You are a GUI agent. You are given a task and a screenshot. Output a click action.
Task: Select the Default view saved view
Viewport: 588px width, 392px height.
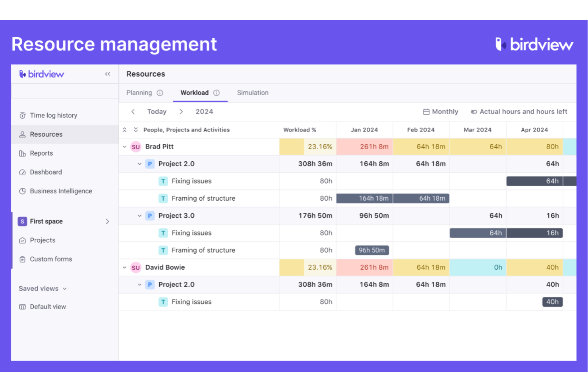pyautogui.click(x=48, y=307)
